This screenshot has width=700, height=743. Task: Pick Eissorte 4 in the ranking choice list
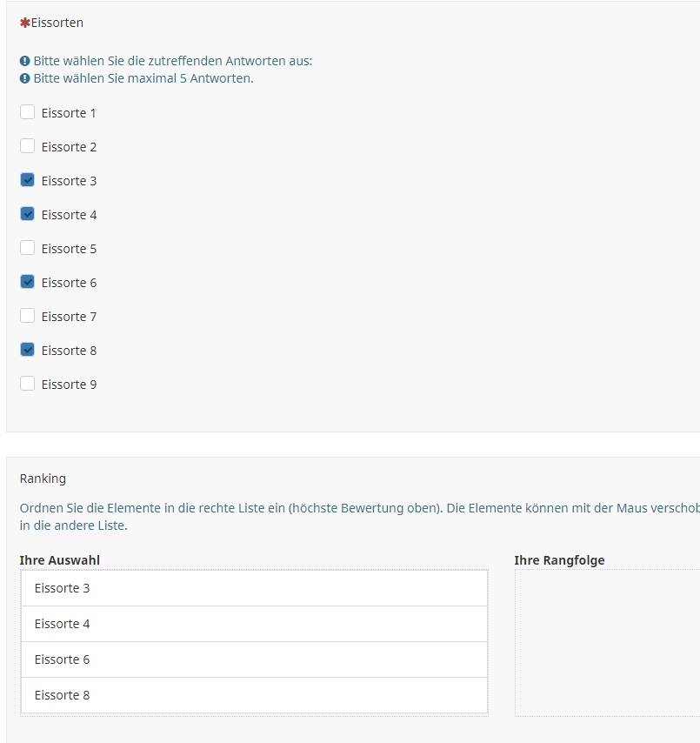(253, 624)
